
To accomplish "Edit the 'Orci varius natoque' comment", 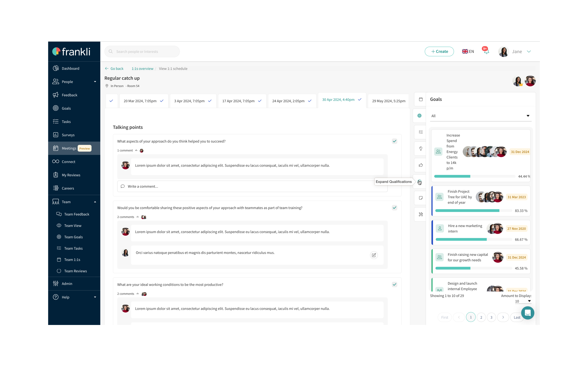I will (x=374, y=255).
